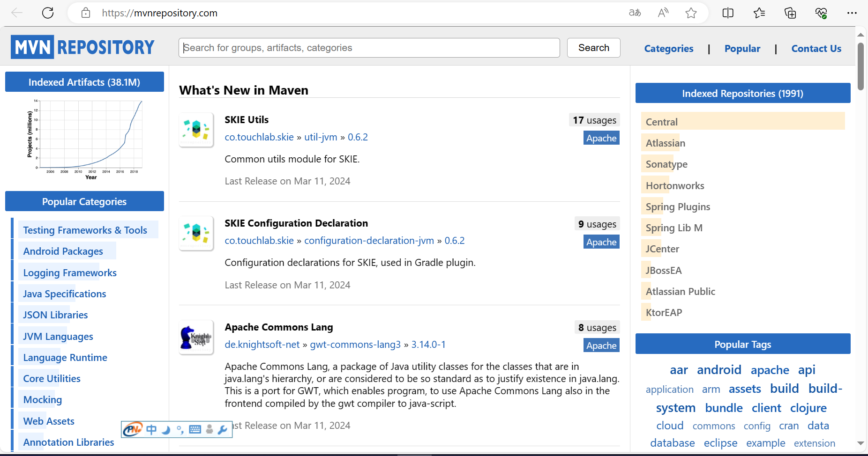Click the browser back arrow
The width and height of the screenshot is (868, 456).
coord(17,13)
